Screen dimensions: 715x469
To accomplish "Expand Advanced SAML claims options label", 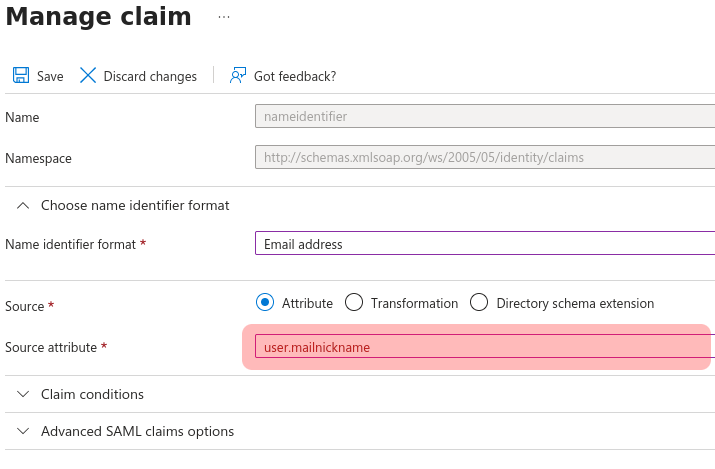I will point(137,431).
